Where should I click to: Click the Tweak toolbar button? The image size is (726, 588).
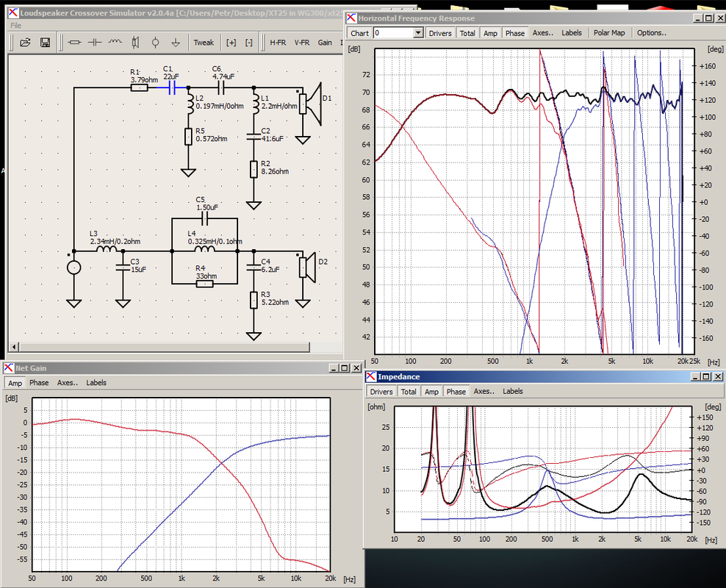point(204,43)
